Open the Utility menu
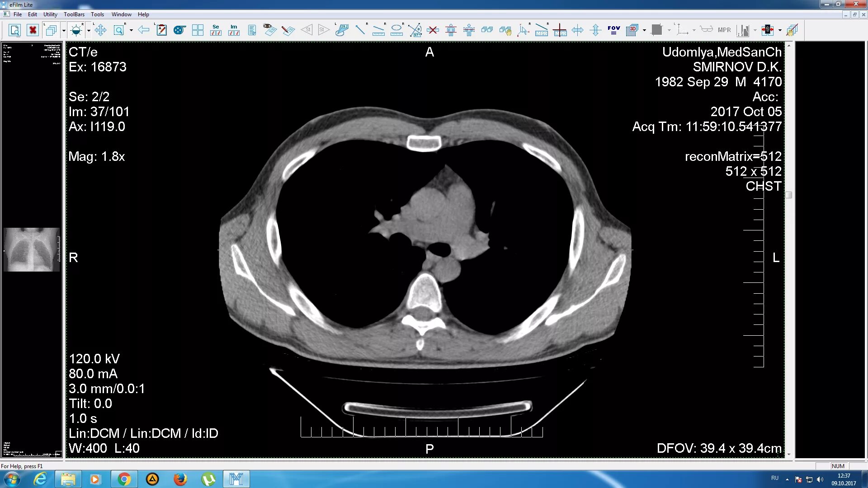 coord(50,14)
